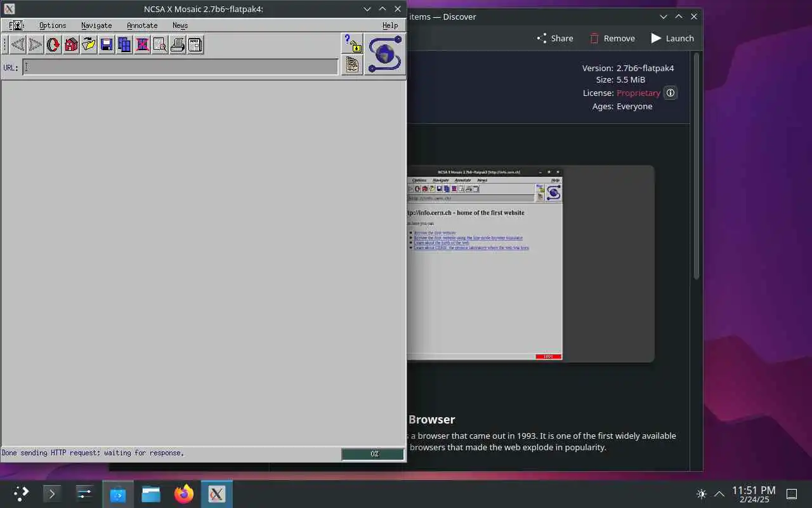Save document using the floppy disk icon
Viewport: 812px width, 508px height.
[x=107, y=44]
